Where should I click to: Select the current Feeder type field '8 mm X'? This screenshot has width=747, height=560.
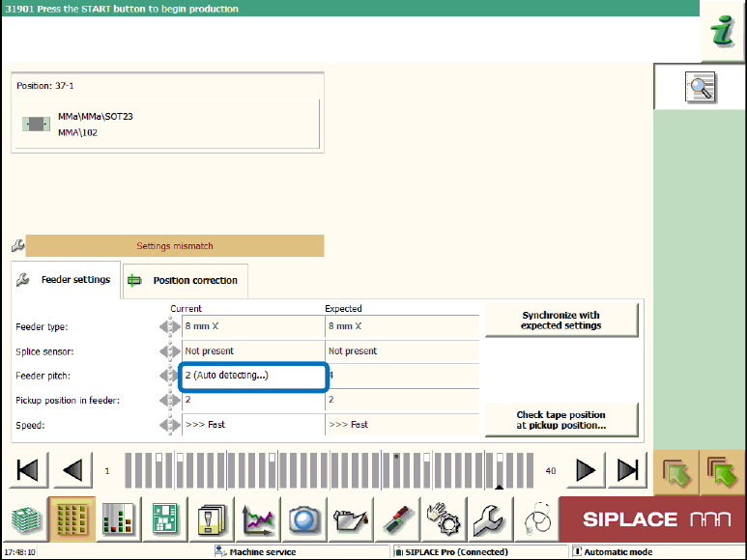[253, 326]
